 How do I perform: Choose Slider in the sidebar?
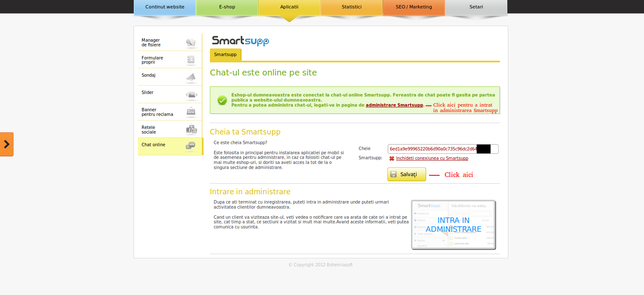click(170, 94)
